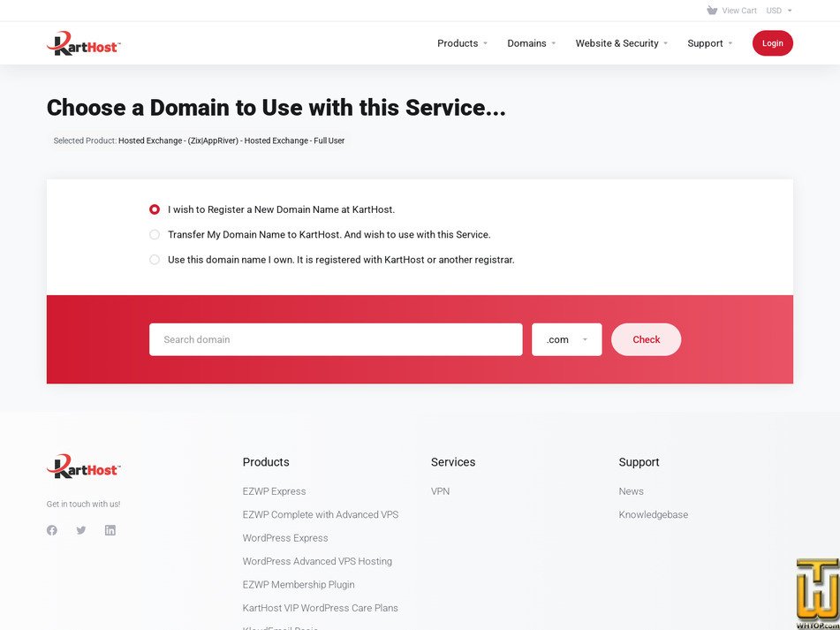The height and width of the screenshot is (630, 840).
Task: Open the .com domain extension dropdown
Action: 567,339
